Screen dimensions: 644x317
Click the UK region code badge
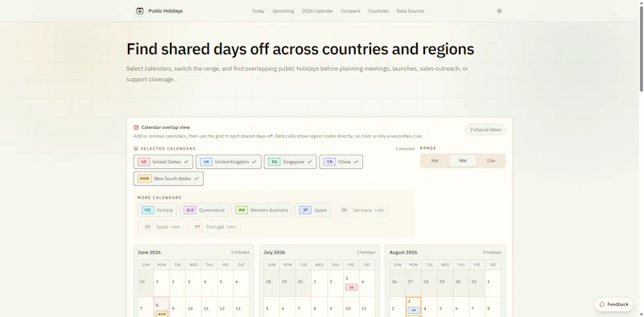coord(206,162)
